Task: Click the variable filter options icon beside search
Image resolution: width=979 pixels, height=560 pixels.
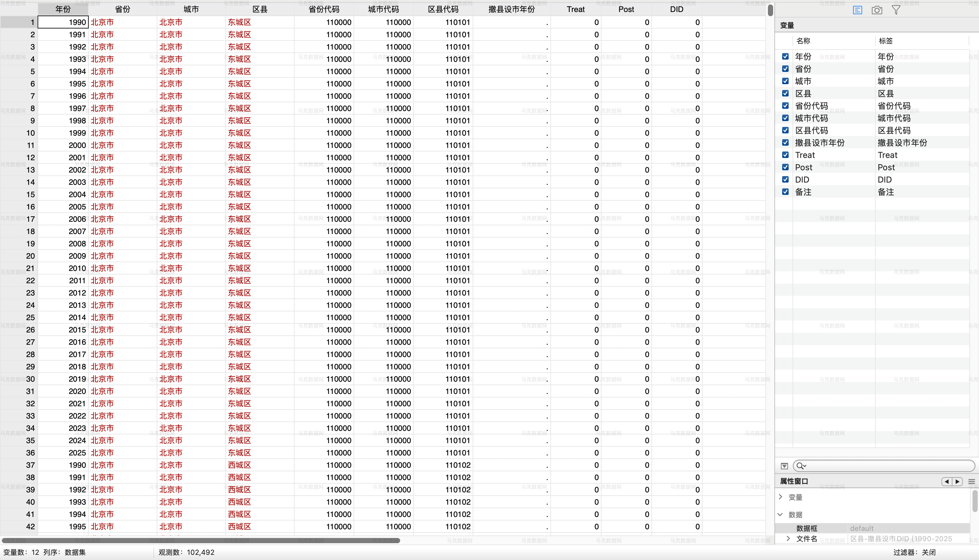Action: pos(784,466)
